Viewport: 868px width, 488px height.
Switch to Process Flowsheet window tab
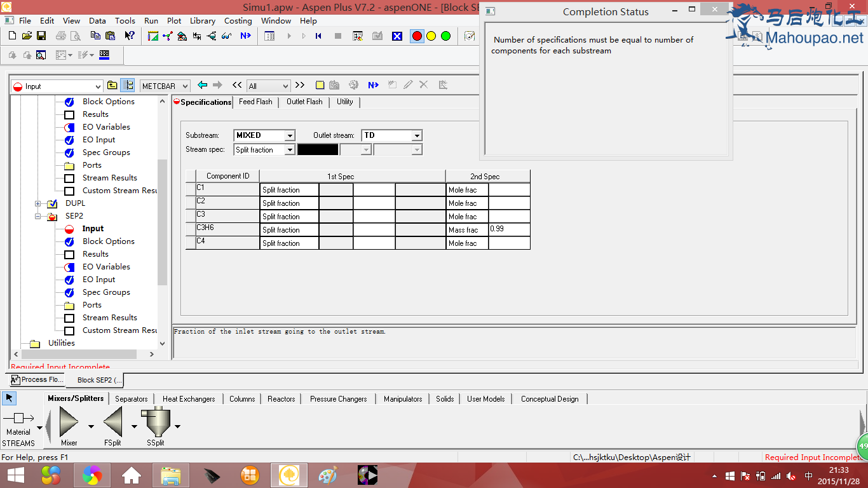point(37,379)
